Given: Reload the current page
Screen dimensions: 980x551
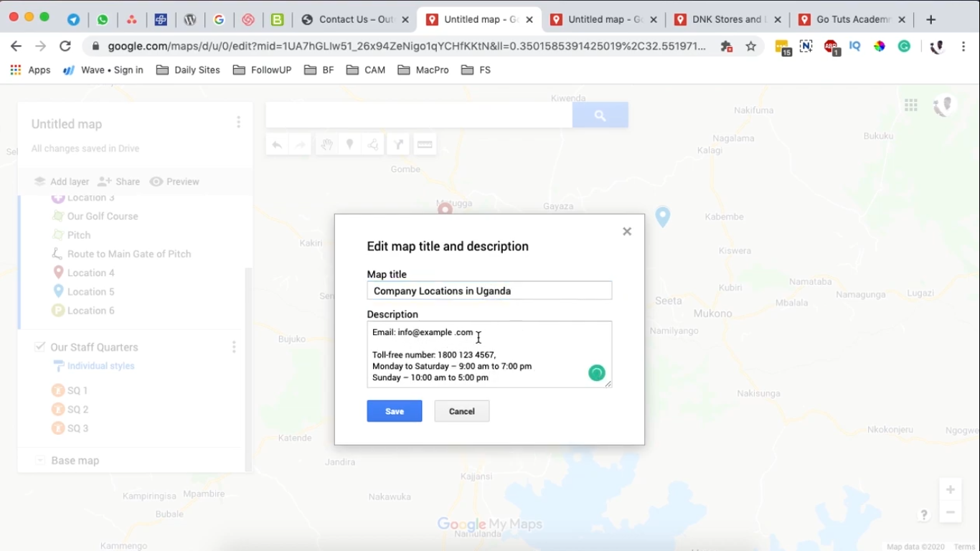Looking at the screenshot, I should pyautogui.click(x=65, y=47).
